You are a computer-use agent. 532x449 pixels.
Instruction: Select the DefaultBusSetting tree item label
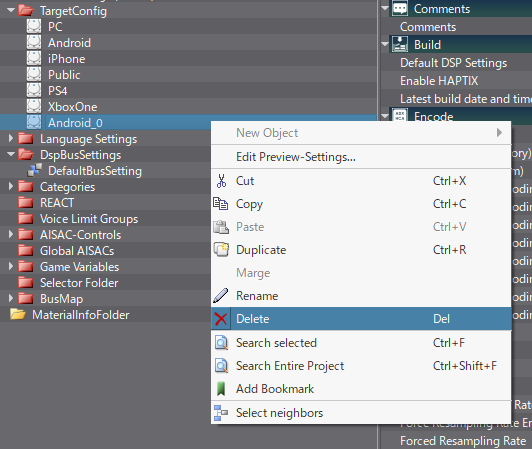coord(95,171)
